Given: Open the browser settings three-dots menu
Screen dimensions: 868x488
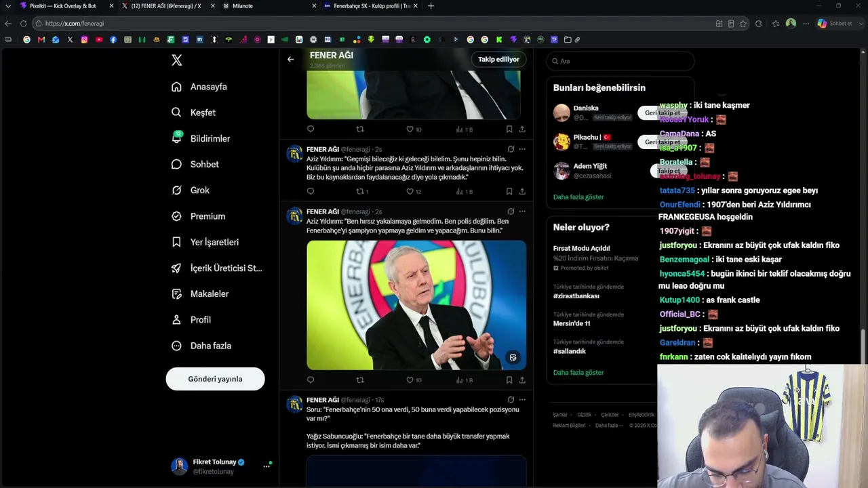Looking at the screenshot, I should click(x=806, y=24).
